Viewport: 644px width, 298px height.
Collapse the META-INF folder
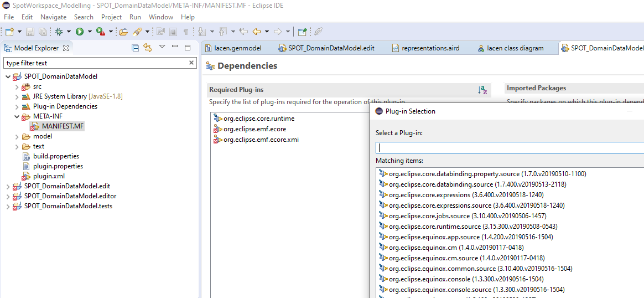pos(17,116)
